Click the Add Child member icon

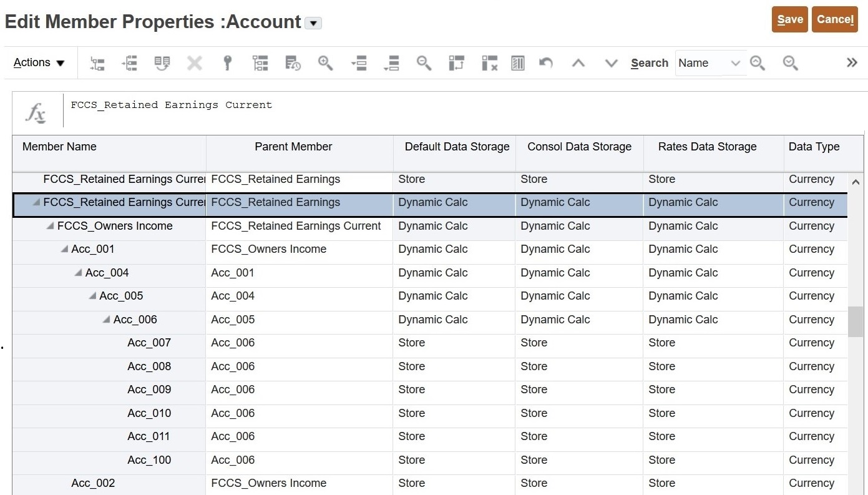[x=97, y=63]
